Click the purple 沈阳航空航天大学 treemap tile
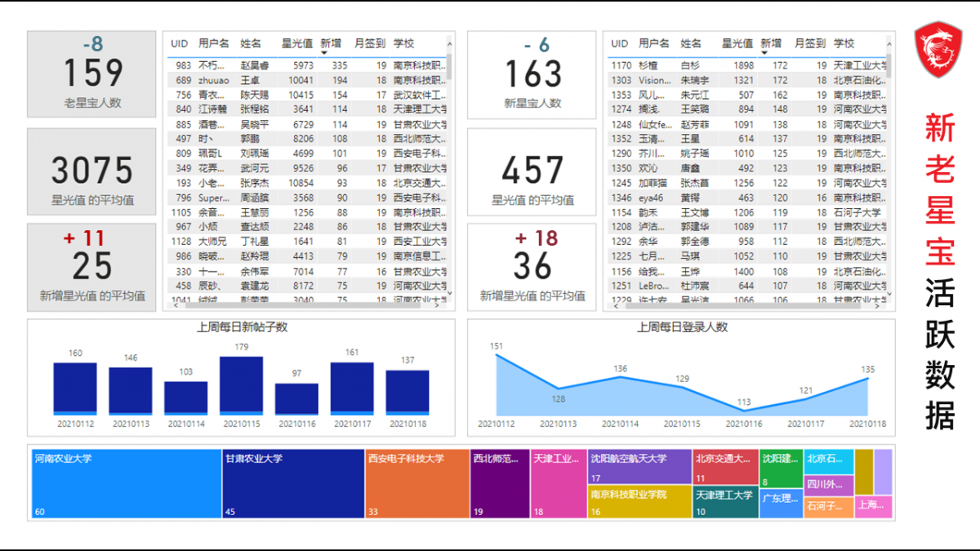Viewport: 980px width, 551px height. (x=639, y=467)
